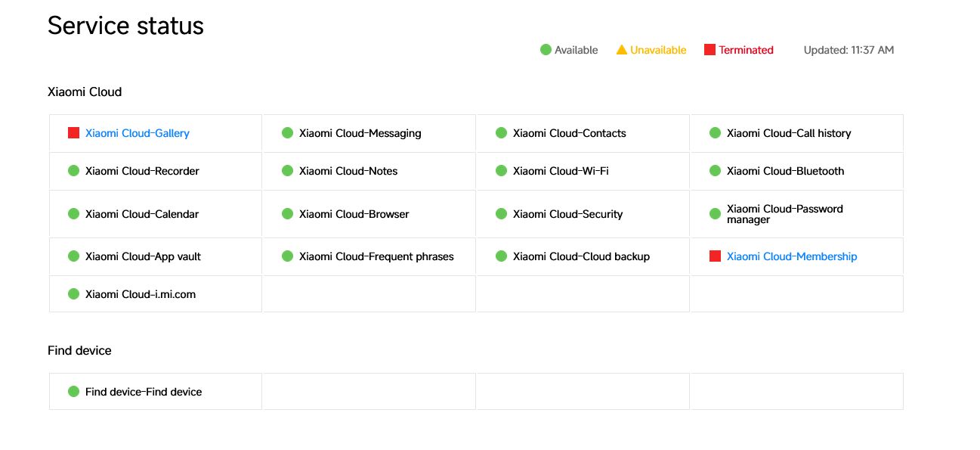Select Xiaomi Cloud-Call history entry
Screen dimensions: 980x450
[x=788, y=133]
